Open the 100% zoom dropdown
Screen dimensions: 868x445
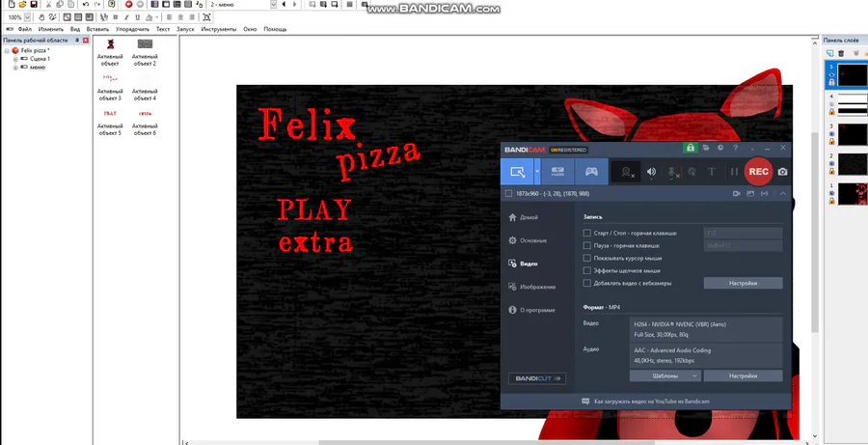click(x=27, y=17)
